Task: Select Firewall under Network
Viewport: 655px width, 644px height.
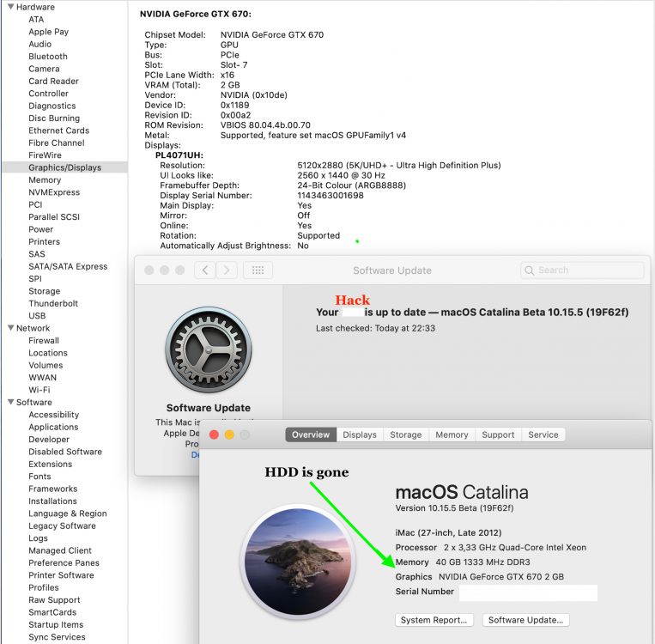Action: [x=44, y=340]
